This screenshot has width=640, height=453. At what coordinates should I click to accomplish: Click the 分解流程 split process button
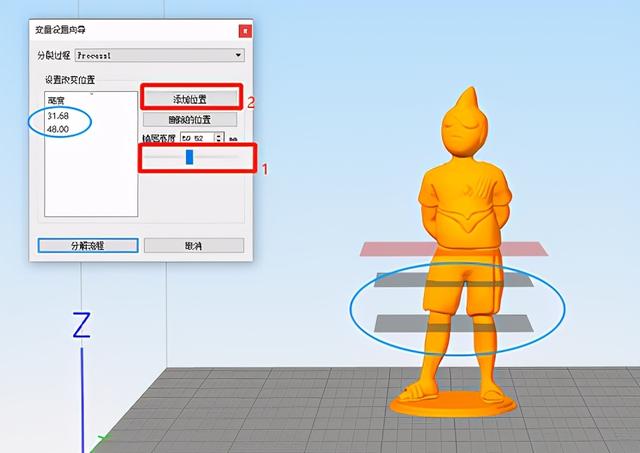pyautogui.click(x=88, y=246)
